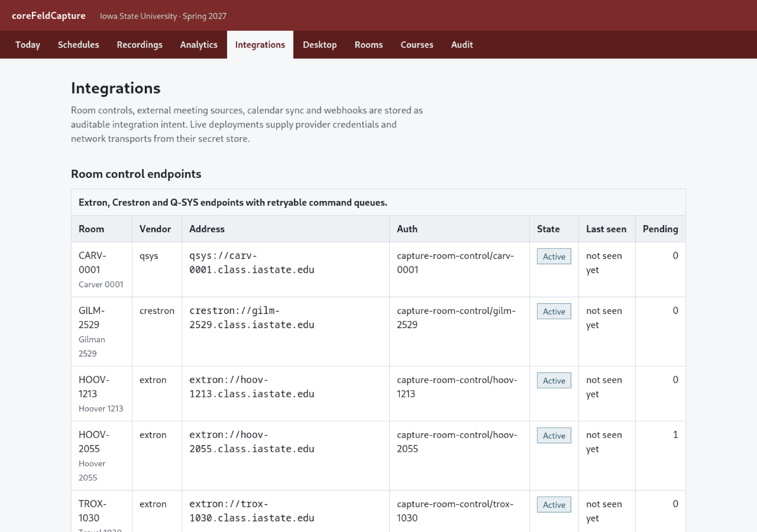
Task: Select the HOOV-1213 room cell
Action: [x=102, y=394]
